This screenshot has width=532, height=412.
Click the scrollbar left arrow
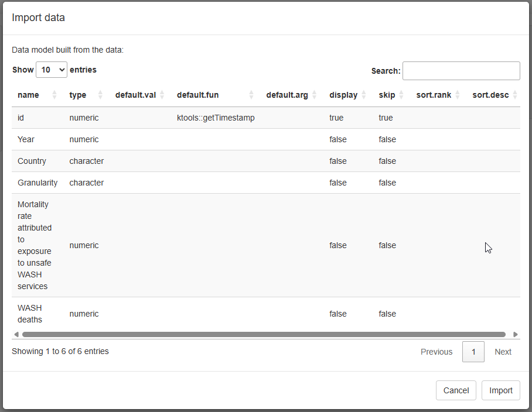[16, 335]
